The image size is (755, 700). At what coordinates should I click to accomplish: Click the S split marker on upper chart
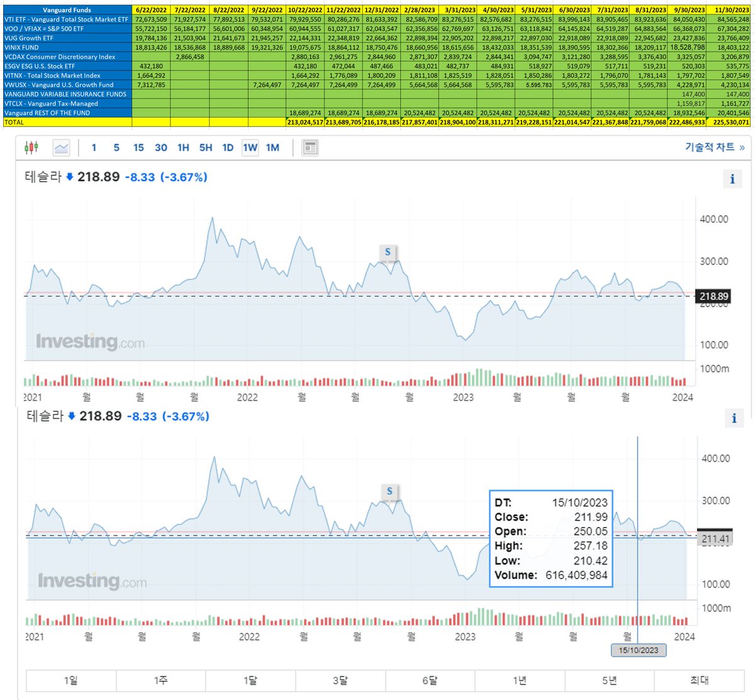pyautogui.click(x=388, y=252)
